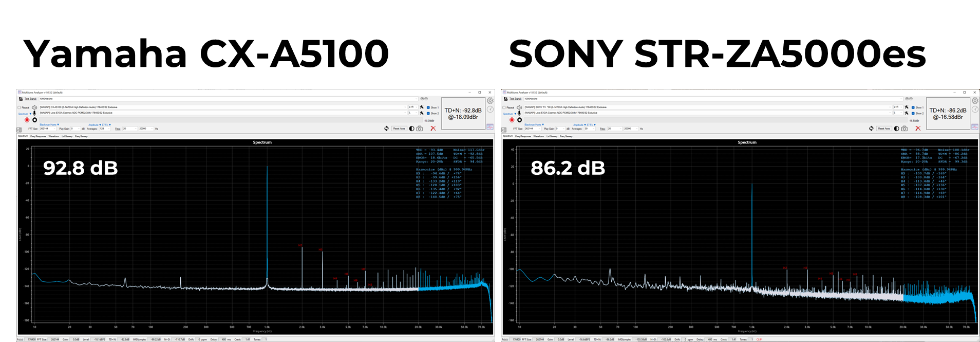The width and height of the screenshot is (980, 342).
Task: Click the red X clear icon, Yamaha window
Action: [x=433, y=129]
